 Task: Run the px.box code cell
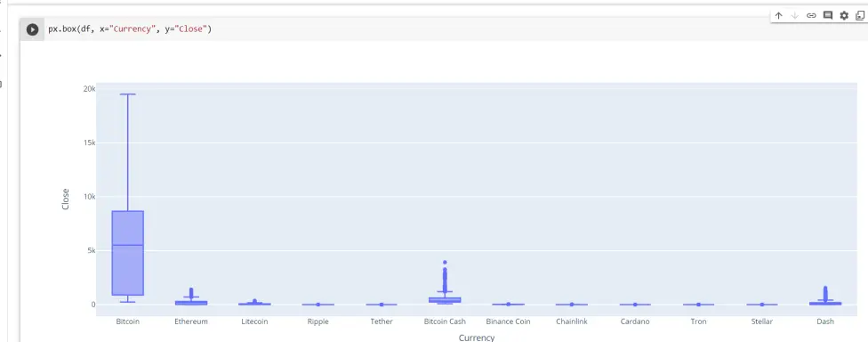pos(33,29)
